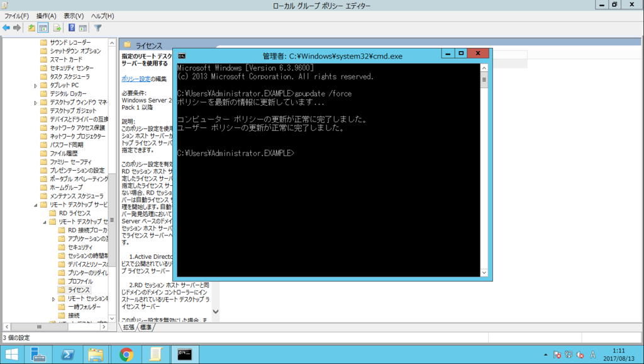644x364 pixels.
Task: Select the RD ライセンス folder
Action: coord(74,213)
